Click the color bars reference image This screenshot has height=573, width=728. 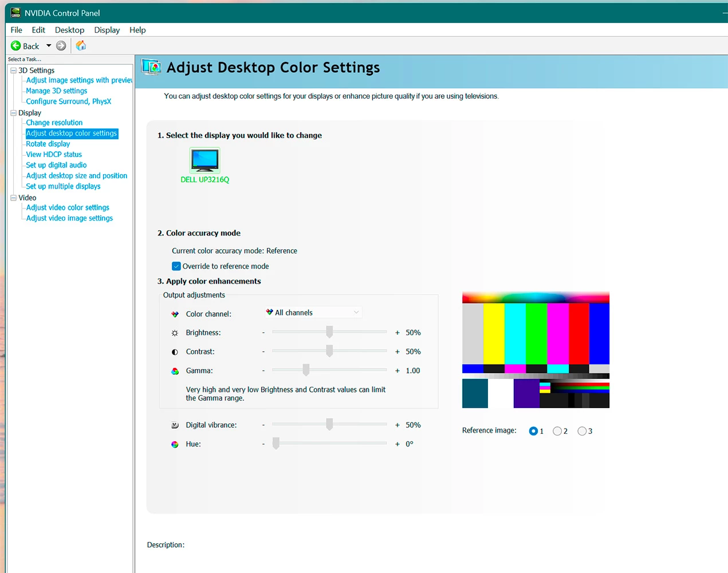coord(536,350)
